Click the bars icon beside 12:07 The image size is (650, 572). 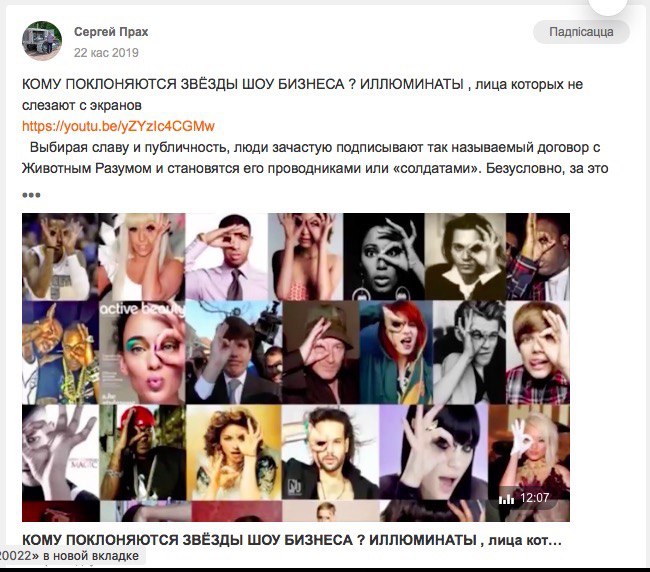click(506, 499)
